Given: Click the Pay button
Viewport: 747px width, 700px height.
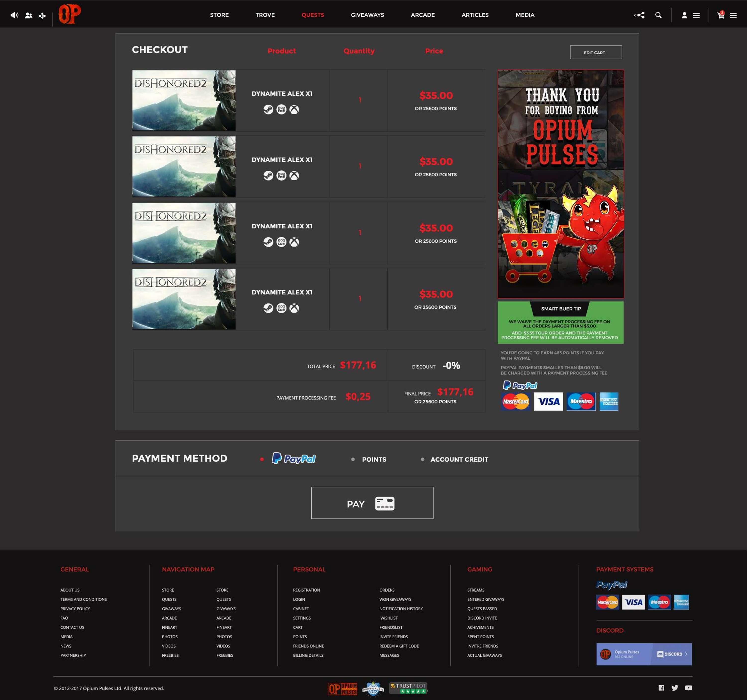Looking at the screenshot, I should (372, 503).
